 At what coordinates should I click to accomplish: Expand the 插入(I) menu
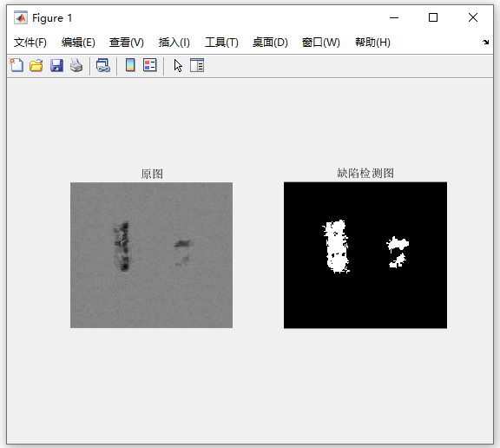pos(174,43)
